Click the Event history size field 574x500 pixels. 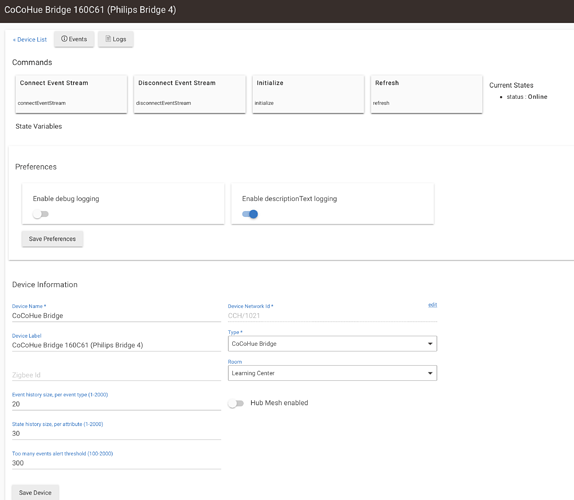116,404
